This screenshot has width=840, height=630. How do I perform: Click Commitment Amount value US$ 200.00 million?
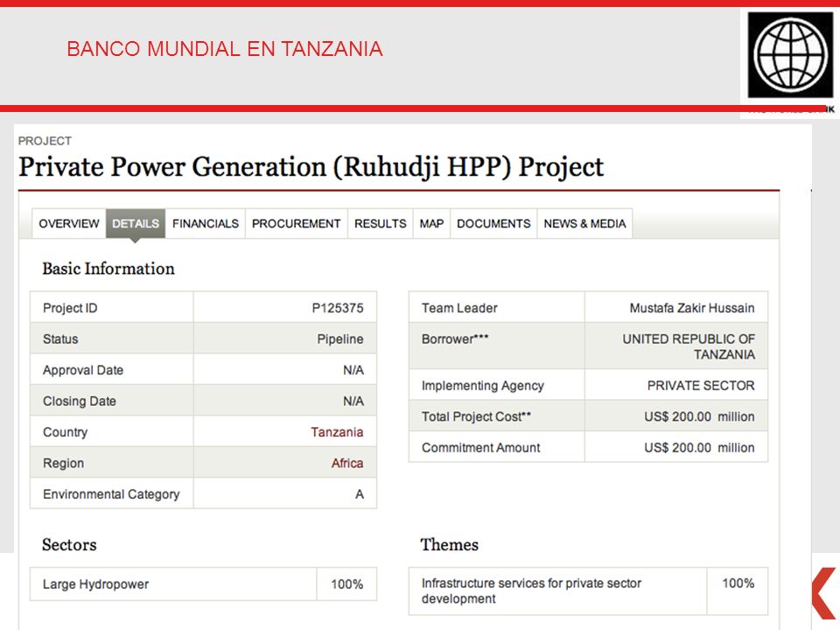(x=699, y=448)
